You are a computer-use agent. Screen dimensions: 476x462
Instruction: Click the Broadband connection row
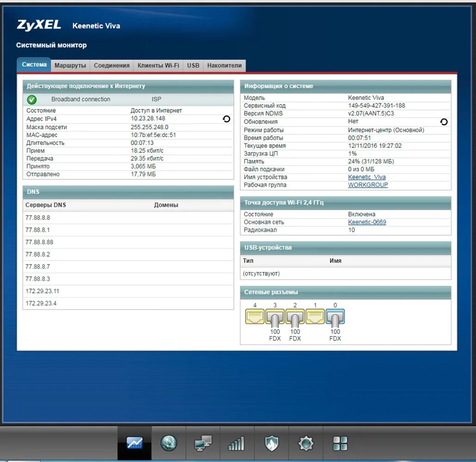pyautogui.click(x=128, y=99)
